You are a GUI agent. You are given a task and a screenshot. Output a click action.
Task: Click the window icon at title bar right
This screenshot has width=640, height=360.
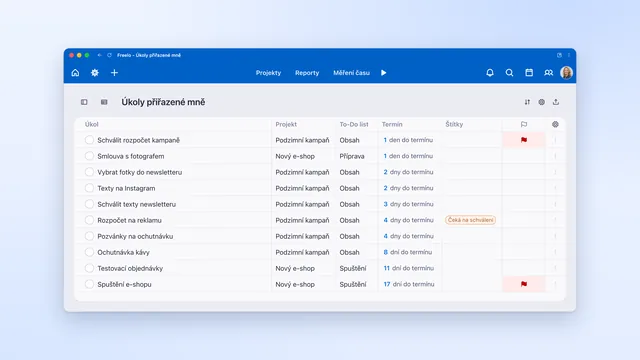tap(559, 55)
